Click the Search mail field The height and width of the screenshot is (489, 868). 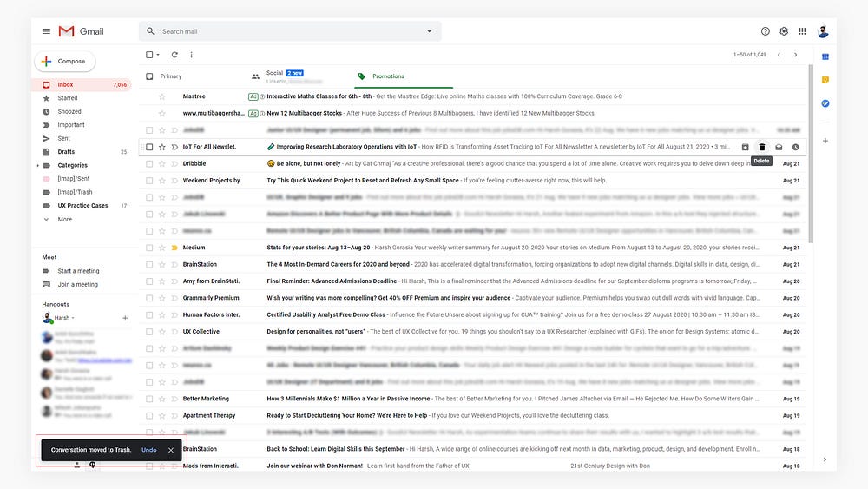point(290,31)
